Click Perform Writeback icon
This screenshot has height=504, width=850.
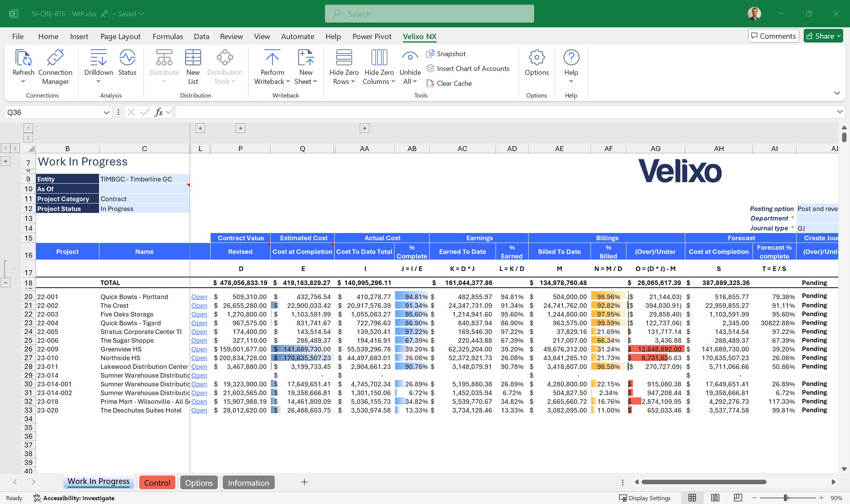pos(272,58)
